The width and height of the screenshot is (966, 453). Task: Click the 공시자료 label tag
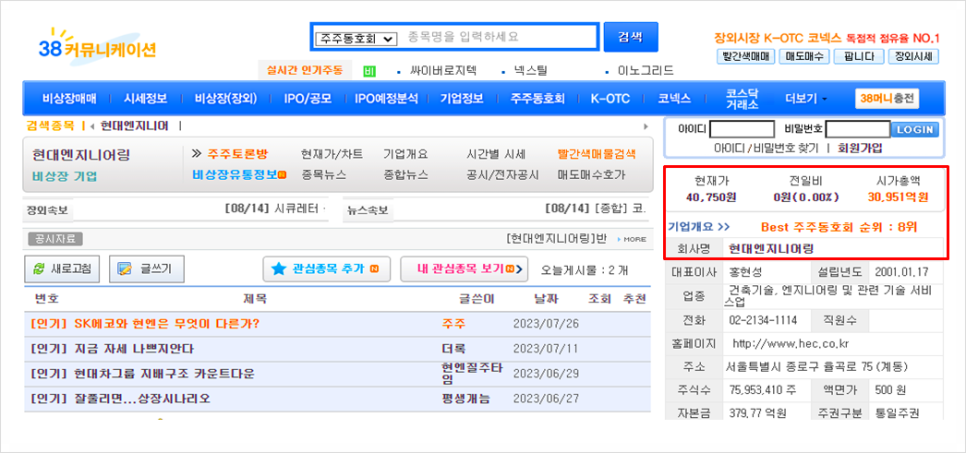pyautogui.click(x=55, y=239)
